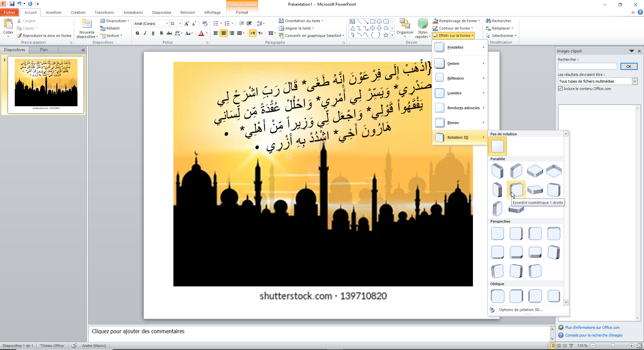This screenshot has height=350, width=644.
Task: Open the font name dropdown Arial (Corps)
Action: click(167, 24)
